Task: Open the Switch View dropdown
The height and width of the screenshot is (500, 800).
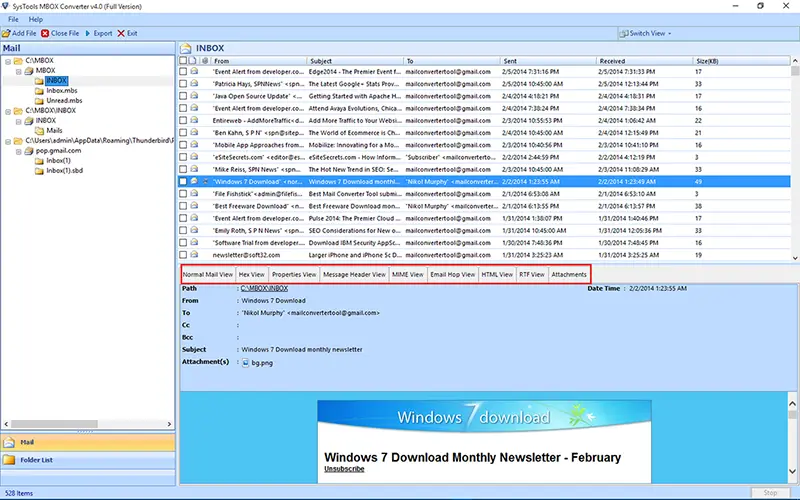Action: [645, 34]
